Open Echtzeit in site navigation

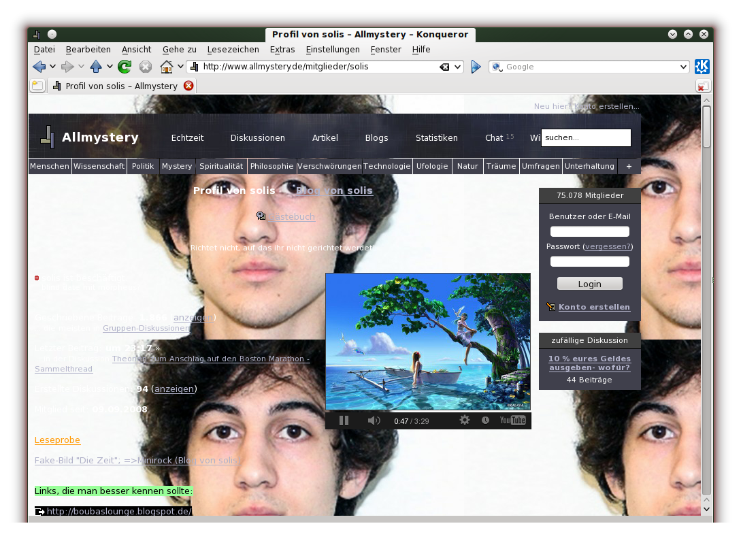(187, 137)
